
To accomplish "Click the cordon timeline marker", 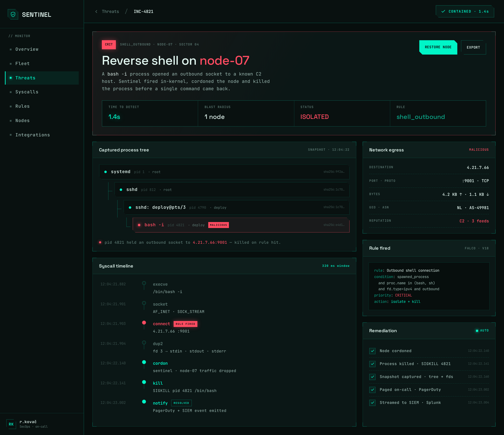I will (x=144, y=362).
